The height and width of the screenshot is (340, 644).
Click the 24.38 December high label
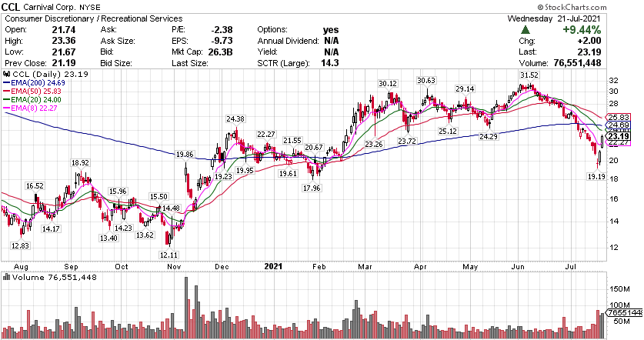pos(235,119)
